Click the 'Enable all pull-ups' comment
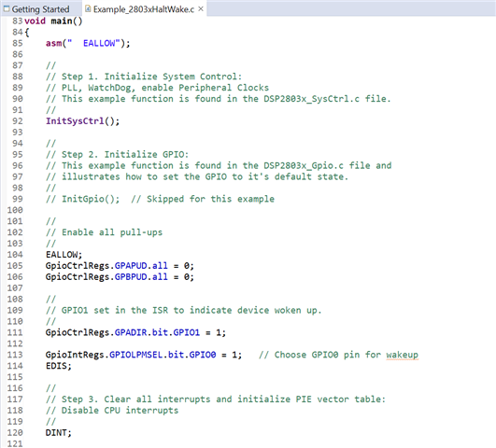Screen dimensions: 496x448 [104, 232]
